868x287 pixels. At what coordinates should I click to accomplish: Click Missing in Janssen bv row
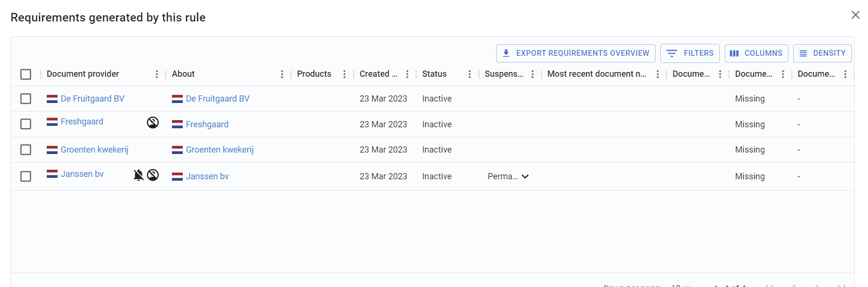(x=750, y=176)
